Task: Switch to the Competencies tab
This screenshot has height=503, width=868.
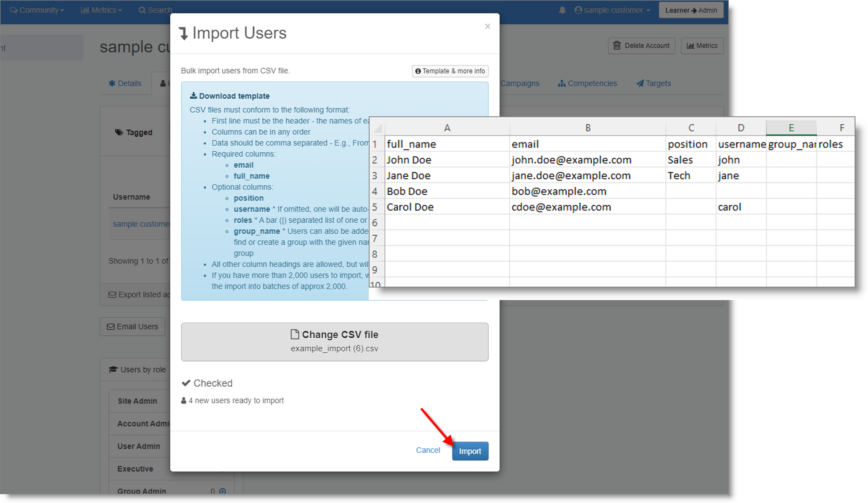Action: point(588,83)
